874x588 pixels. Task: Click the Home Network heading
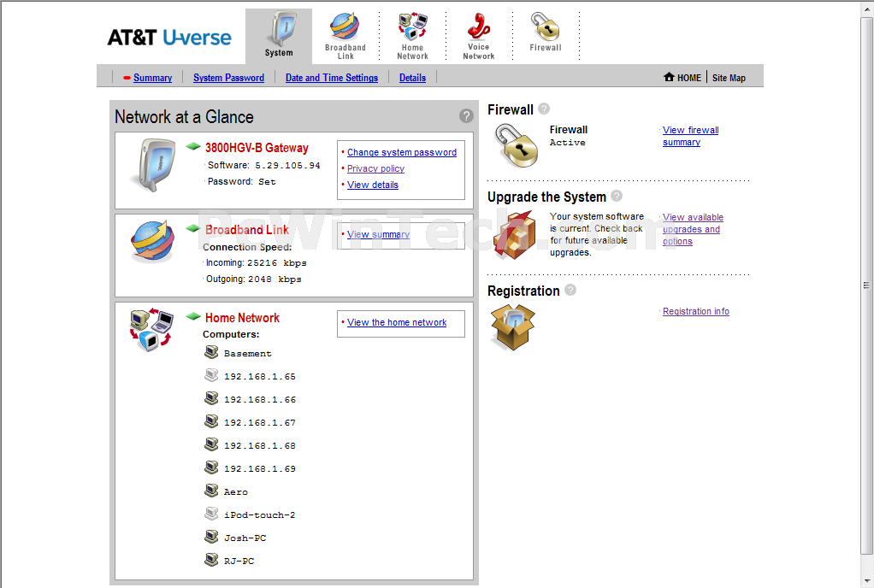(243, 317)
